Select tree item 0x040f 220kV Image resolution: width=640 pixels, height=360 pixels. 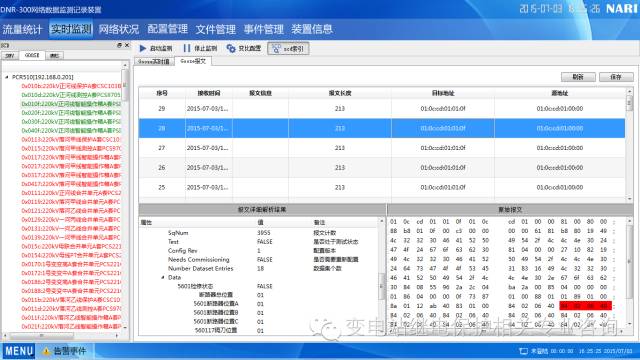click(x=71, y=131)
